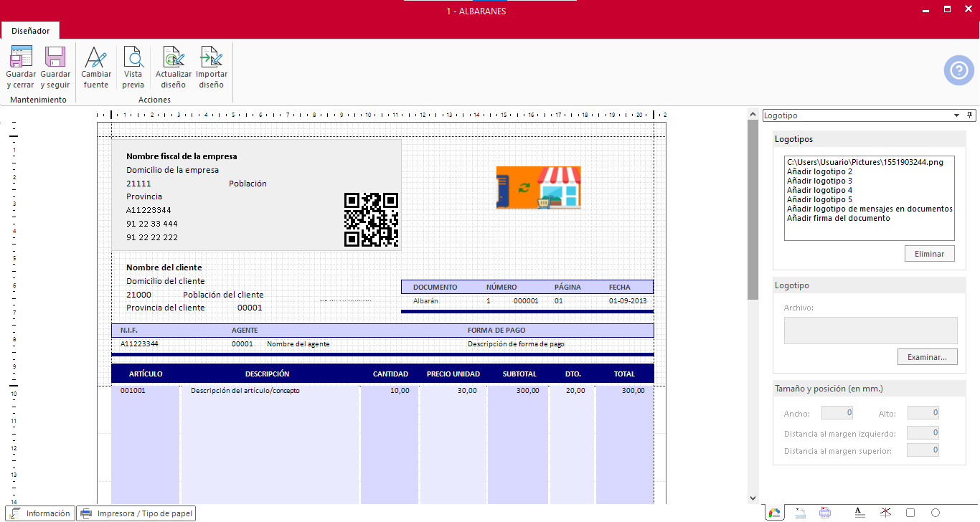Select the rectangle shape tab icon
The height and width of the screenshot is (522, 980).
pyautogui.click(x=910, y=513)
